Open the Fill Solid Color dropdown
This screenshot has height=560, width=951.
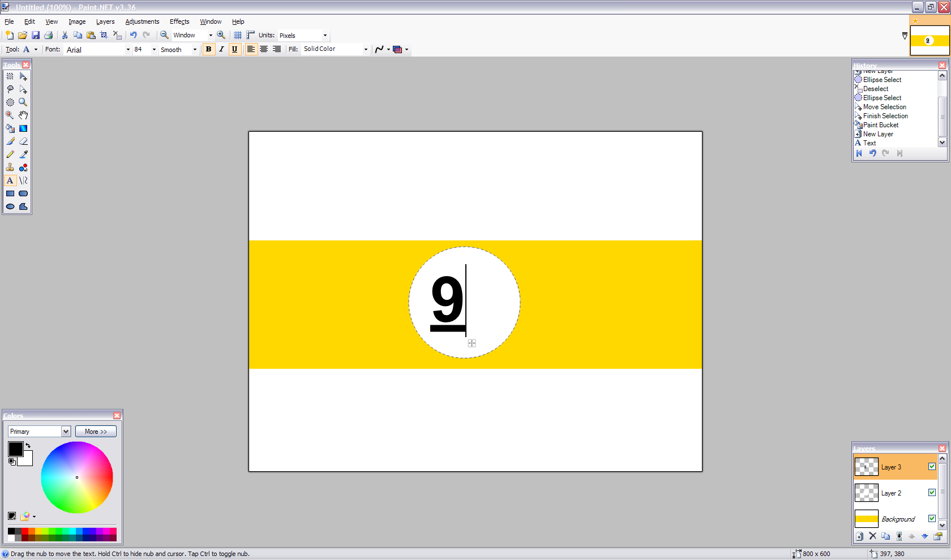pyautogui.click(x=366, y=50)
